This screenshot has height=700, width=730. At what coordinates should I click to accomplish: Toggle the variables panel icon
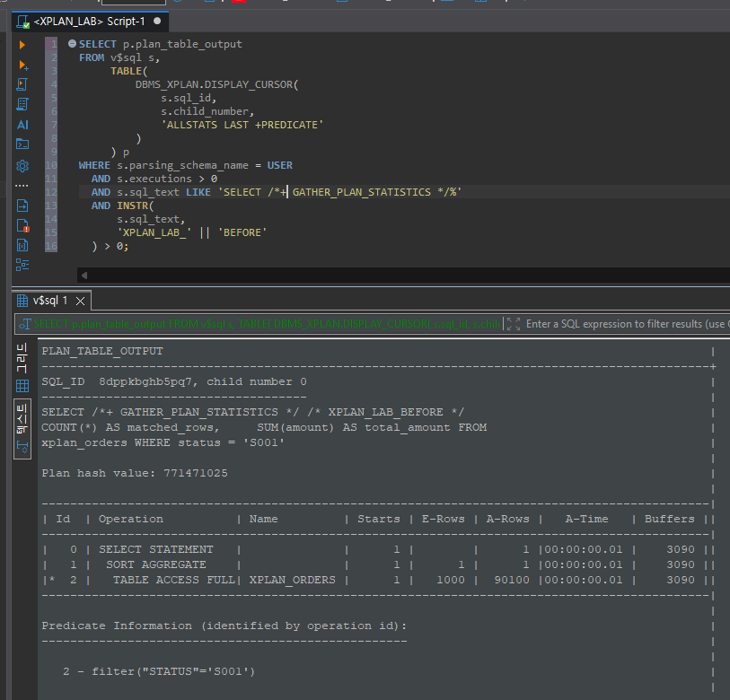tap(22, 245)
